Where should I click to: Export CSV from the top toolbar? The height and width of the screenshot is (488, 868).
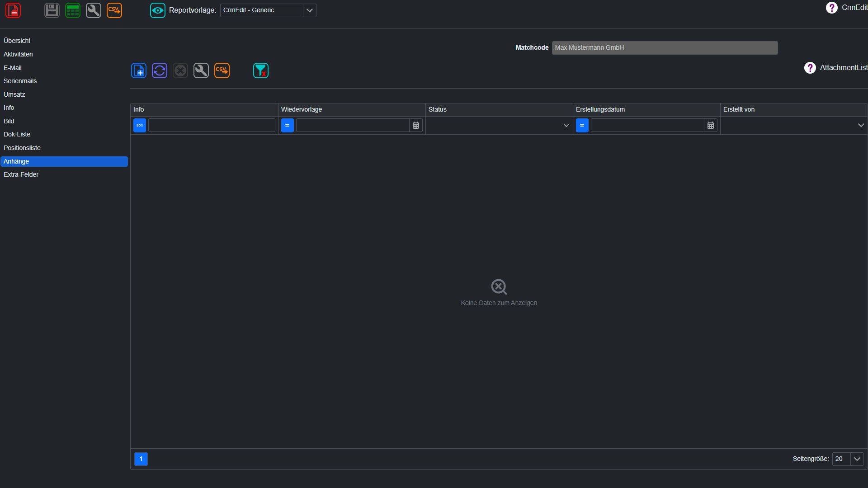tap(114, 10)
